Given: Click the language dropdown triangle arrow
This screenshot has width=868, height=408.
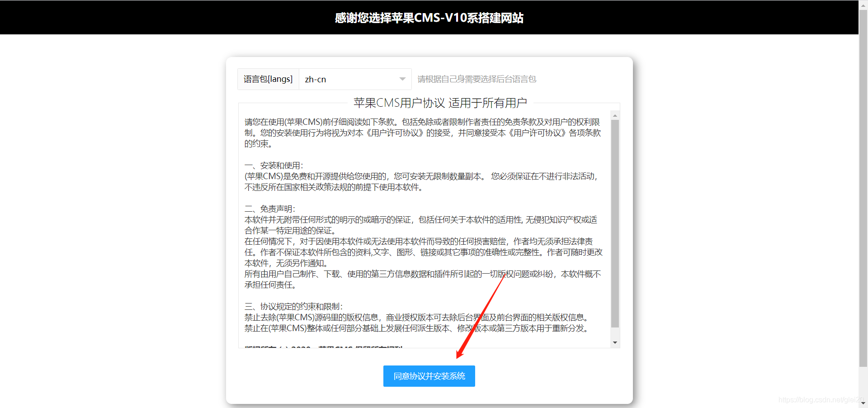Looking at the screenshot, I should tap(402, 79).
